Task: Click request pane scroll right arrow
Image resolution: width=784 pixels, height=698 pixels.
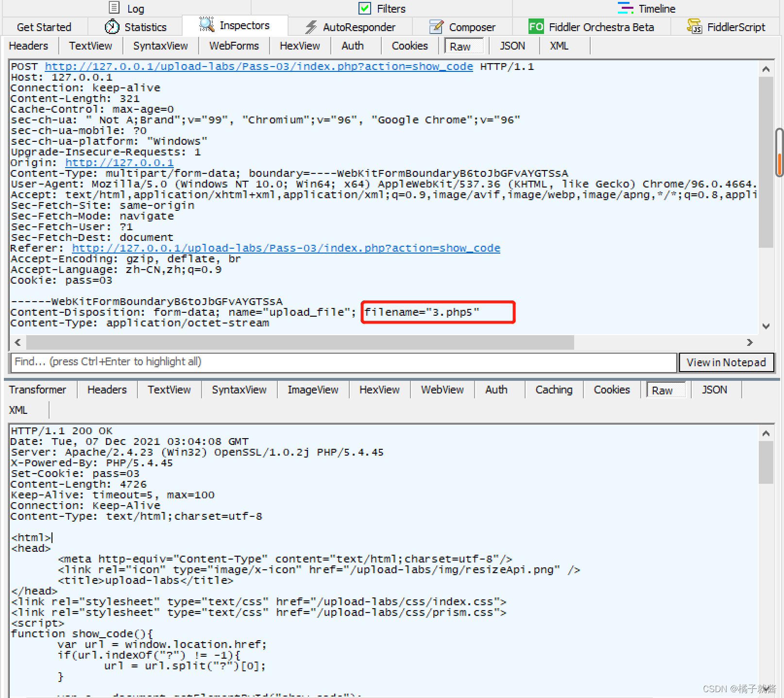Action: pos(750,342)
